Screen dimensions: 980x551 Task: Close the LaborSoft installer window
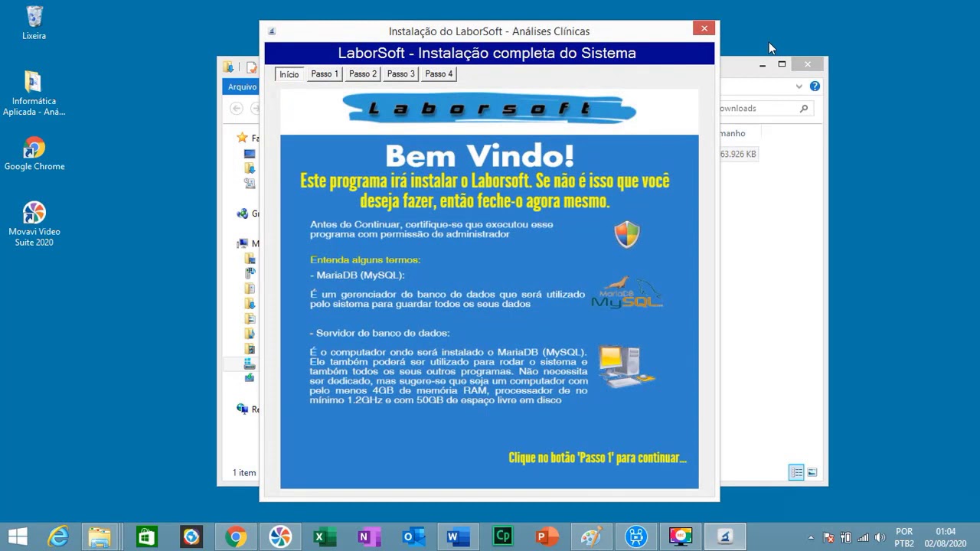[704, 28]
